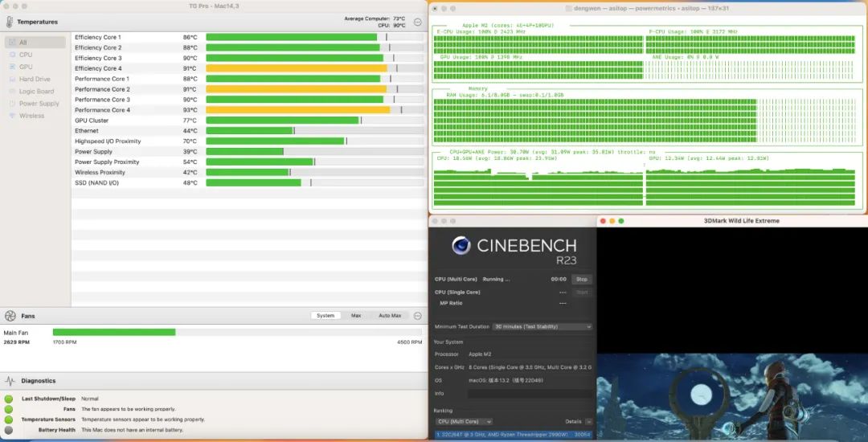
Task: Stop the Cinebench multi core test
Action: coord(582,279)
